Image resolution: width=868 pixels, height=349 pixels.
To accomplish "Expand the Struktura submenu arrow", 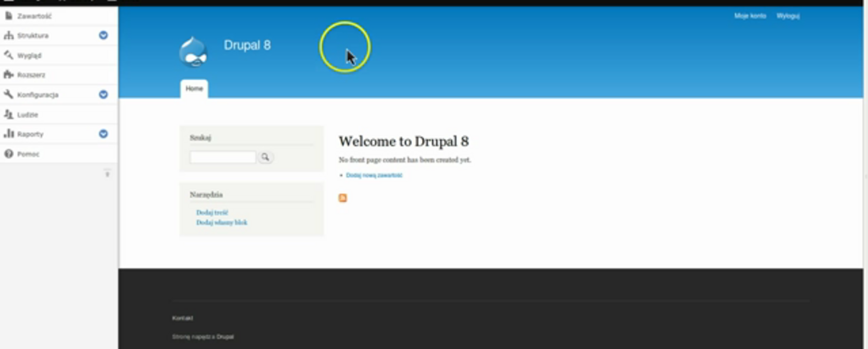I will point(104,35).
